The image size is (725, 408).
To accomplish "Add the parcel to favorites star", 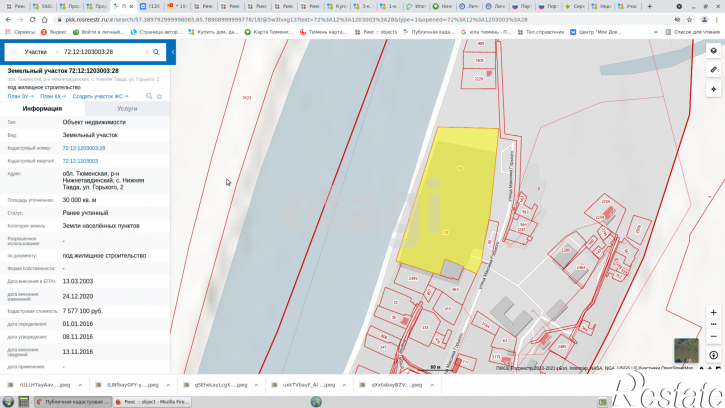I will (160, 96).
